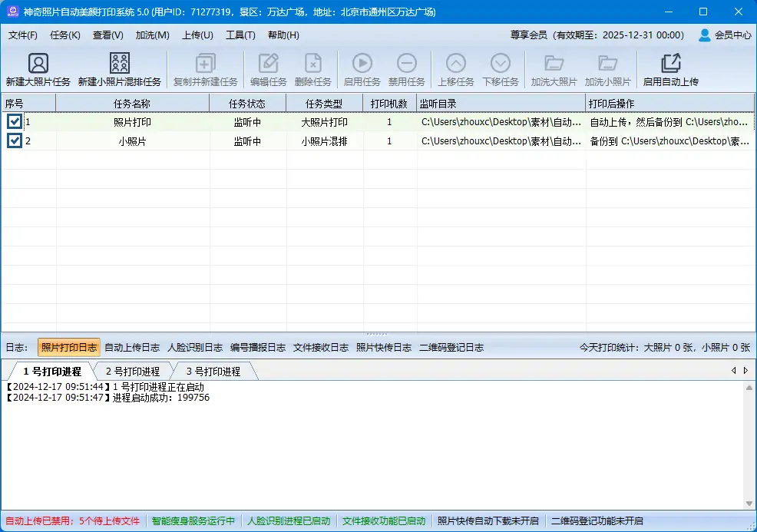Click the log scrollbar up arrow
The width and height of the screenshot is (757, 532).
coord(749,387)
